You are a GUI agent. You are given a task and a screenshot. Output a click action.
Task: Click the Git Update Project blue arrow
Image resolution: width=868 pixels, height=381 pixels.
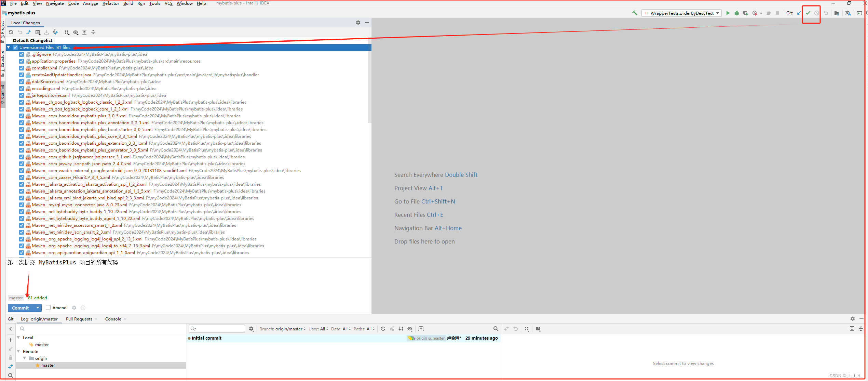click(799, 13)
